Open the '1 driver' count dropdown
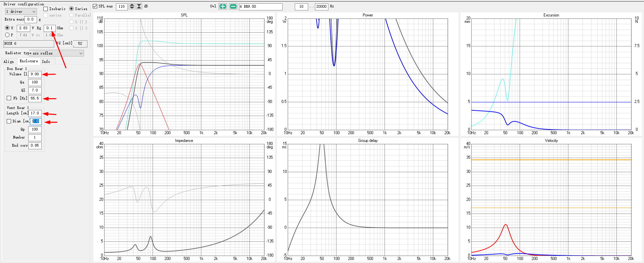 (21, 11)
